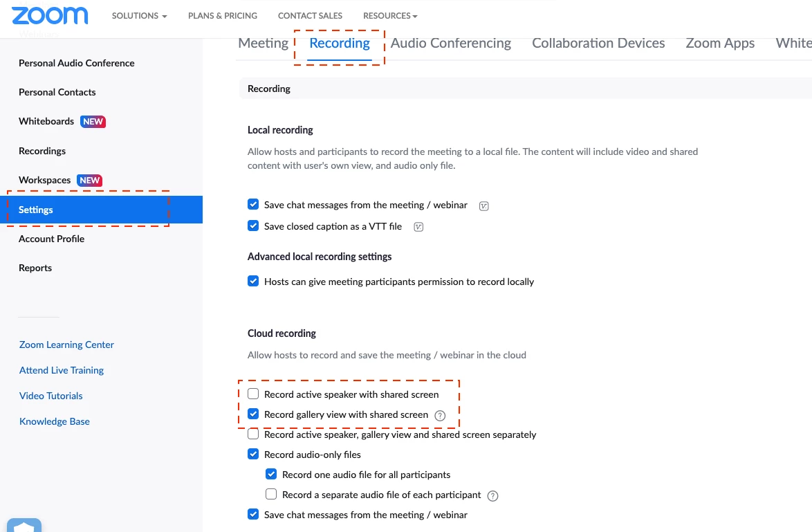Click the Local recording heading

280,130
